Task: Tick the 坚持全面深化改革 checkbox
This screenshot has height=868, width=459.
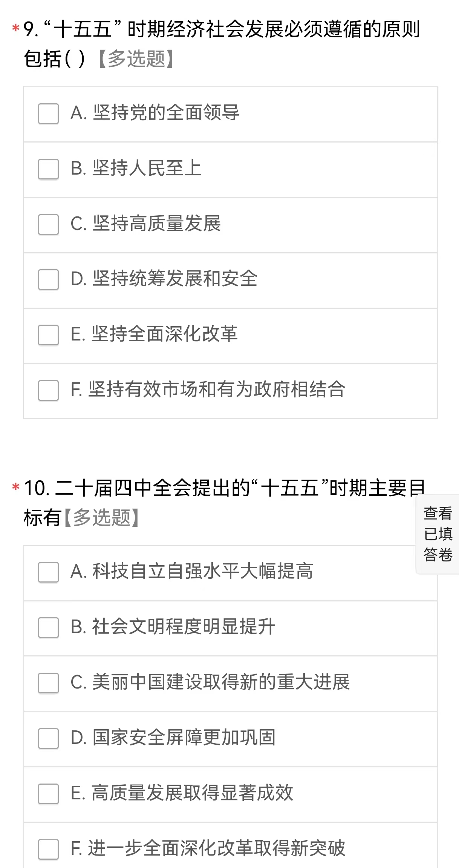Action: 48,335
